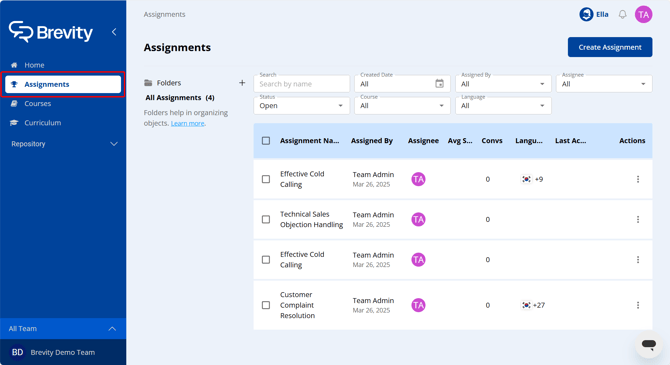
Task: Select Assignments in the sidebar
Action: tap(63, 84)
